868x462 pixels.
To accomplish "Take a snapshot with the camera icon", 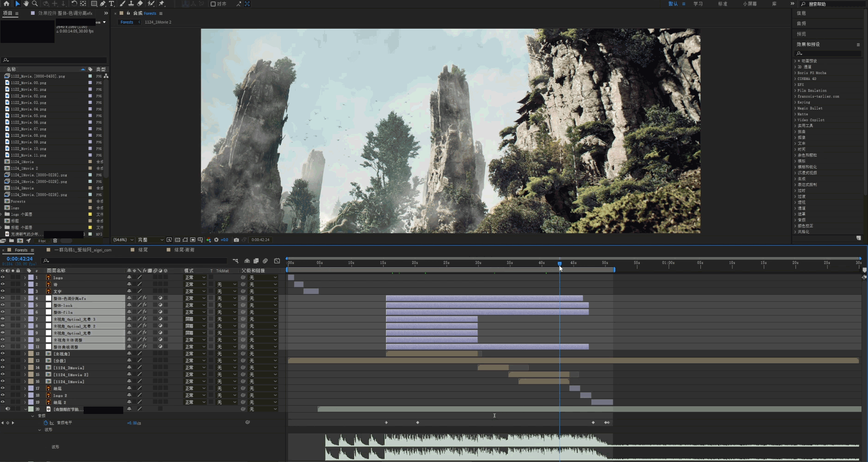I will [236, 240].
